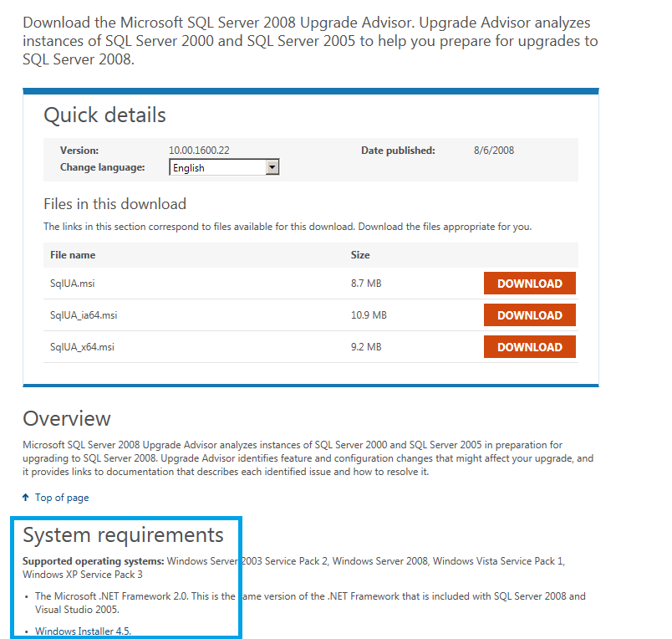Click the 10.9 MB file size
The width and height of the screenshot is (672, 639).
pyautogui.click(x=369, y=315)
